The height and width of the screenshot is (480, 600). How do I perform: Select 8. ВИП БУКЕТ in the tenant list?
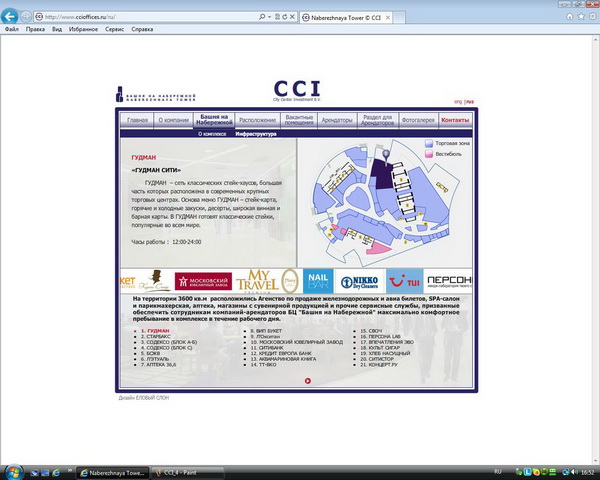266,331
